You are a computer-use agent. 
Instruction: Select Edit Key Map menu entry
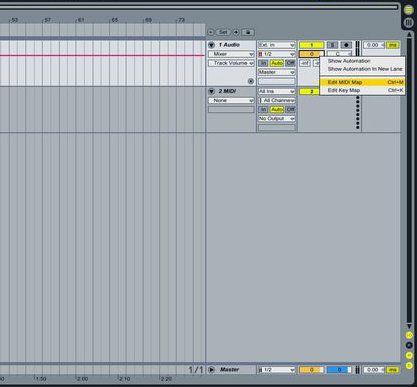[x=362, y=90]
